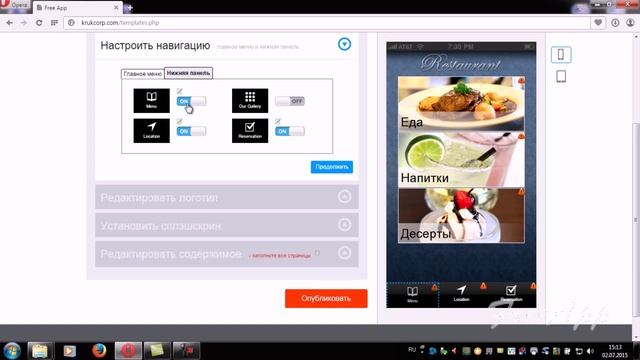Image resolution: width=640 pixels, height=360 pixels.
Task: Click the krukcorp.com address bar
Action: click(x=327, y=23)
